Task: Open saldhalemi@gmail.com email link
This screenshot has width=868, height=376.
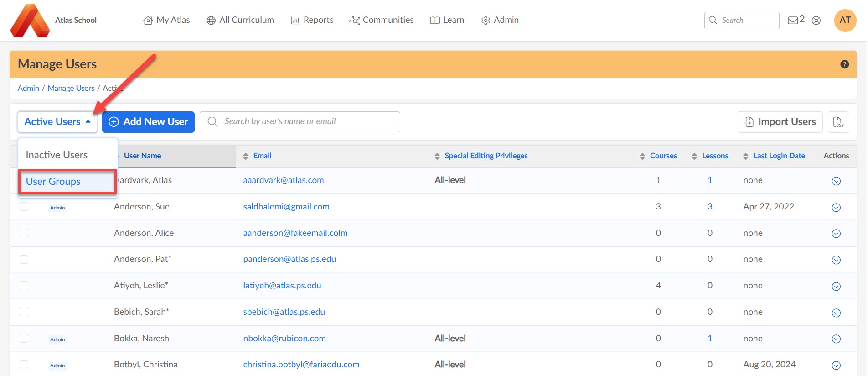Action: [x=286, y=207]
